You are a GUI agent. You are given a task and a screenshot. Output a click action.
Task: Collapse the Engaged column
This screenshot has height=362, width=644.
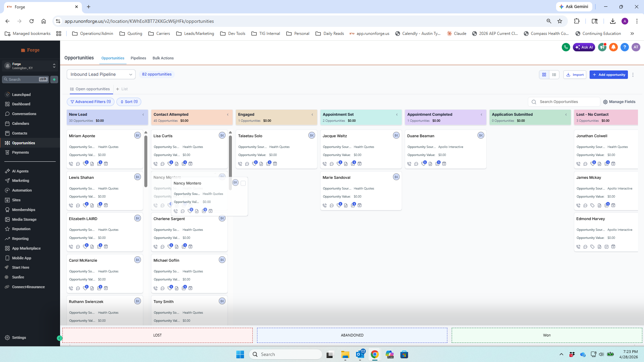click(x=312, y=115)
